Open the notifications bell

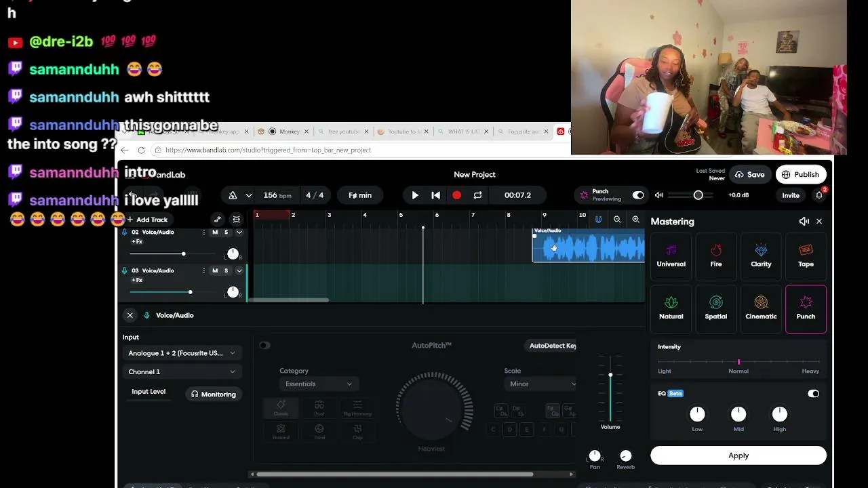click(819, 195)
